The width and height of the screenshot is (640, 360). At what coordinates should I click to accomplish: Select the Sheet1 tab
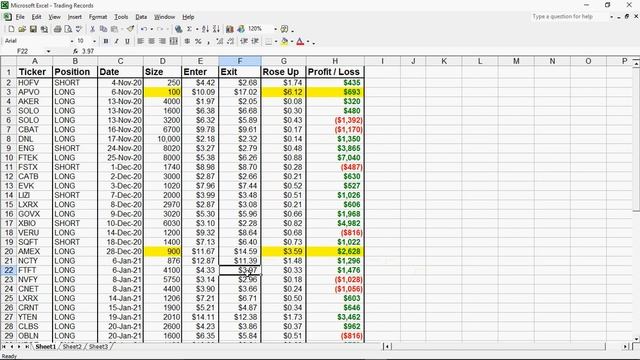(x=45, y=347)
